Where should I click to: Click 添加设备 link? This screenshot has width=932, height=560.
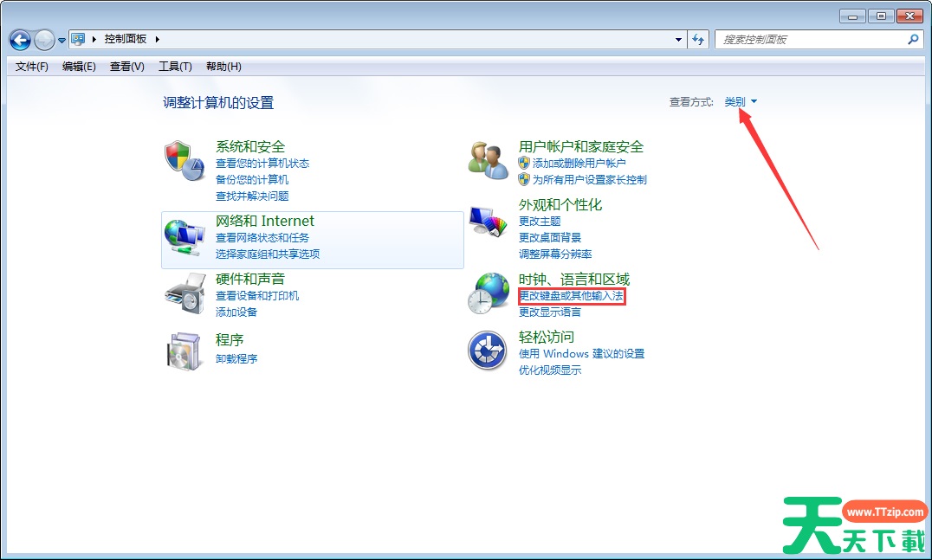click(236, 312)
